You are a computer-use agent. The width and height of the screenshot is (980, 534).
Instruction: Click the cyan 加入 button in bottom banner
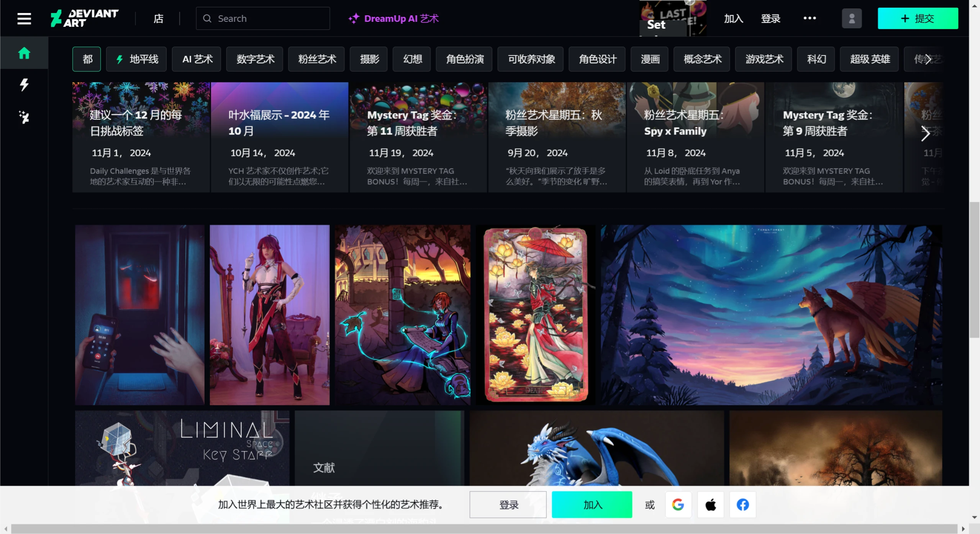click(x=592, y=505)
